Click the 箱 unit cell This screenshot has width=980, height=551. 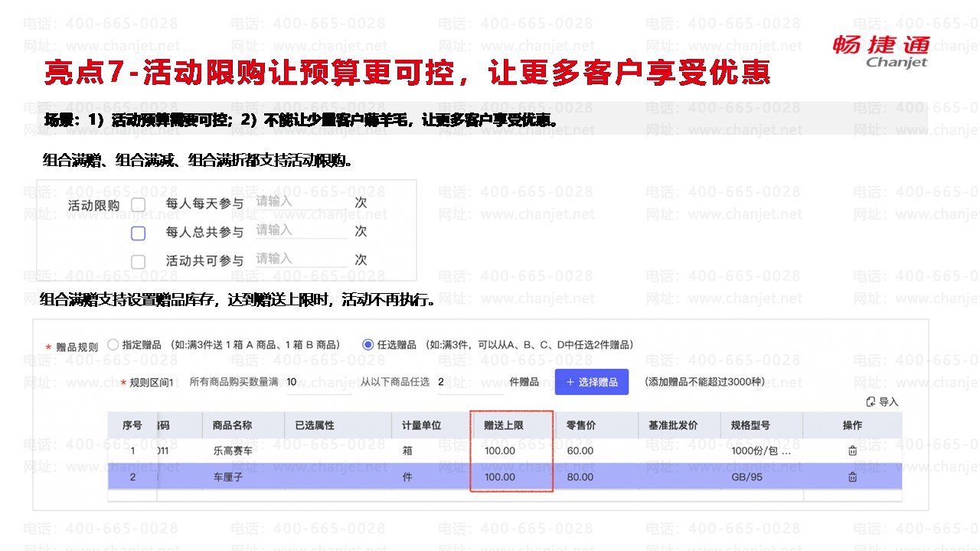point(407,451)
